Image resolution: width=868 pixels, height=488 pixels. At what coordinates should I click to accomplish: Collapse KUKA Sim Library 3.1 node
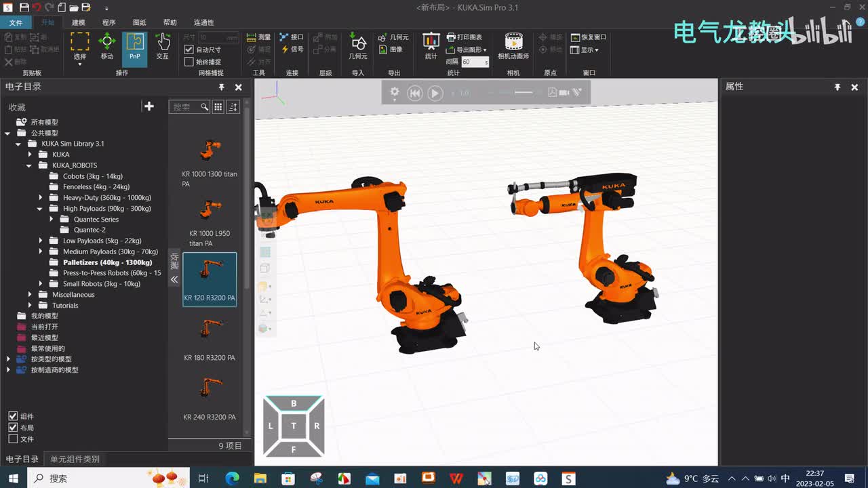[19, 144]
